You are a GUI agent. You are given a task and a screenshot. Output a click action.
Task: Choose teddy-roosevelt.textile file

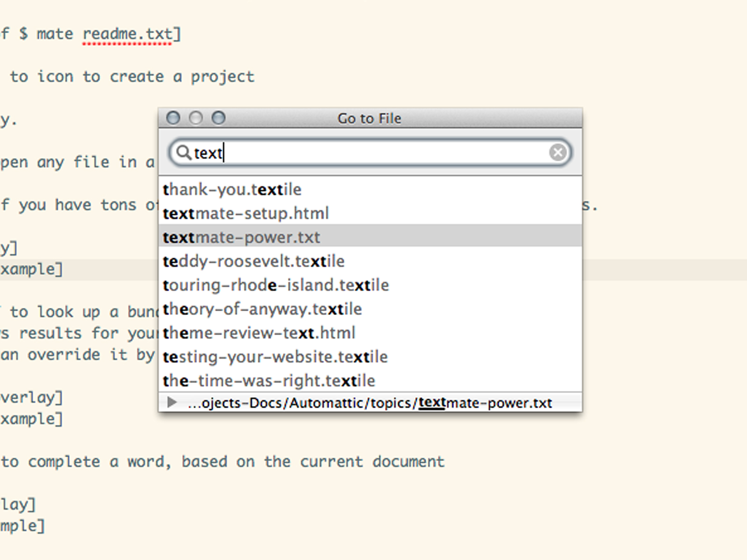tap(254, 261)
